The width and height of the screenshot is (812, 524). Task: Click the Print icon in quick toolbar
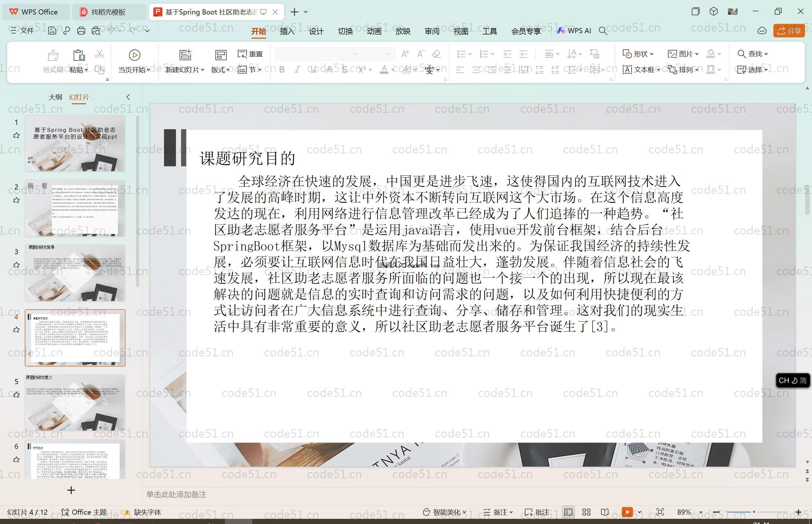click(x=81, y=31)
